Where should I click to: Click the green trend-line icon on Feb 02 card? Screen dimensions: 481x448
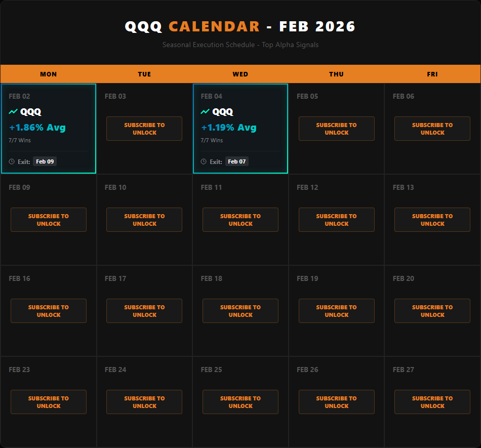coord(13,111)
